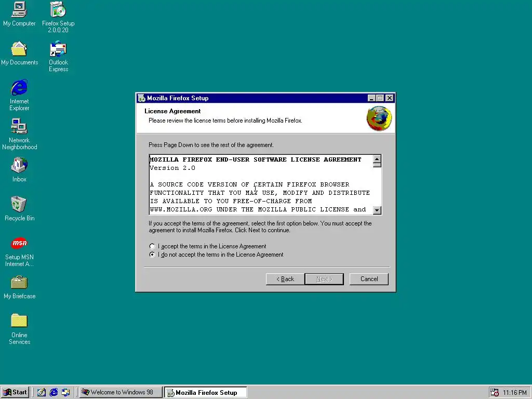The height and width of the screenshot is (399, 532).
Task: Open the Start menu
Action: coord(15,393)
